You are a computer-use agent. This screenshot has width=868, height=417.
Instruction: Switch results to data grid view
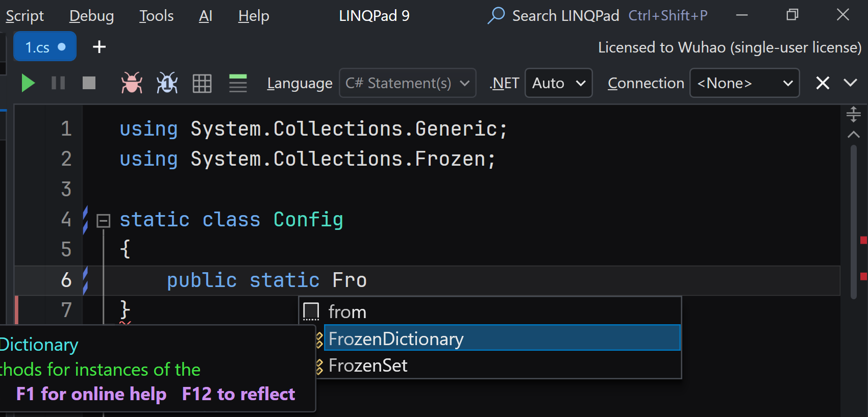pos(202,83)
